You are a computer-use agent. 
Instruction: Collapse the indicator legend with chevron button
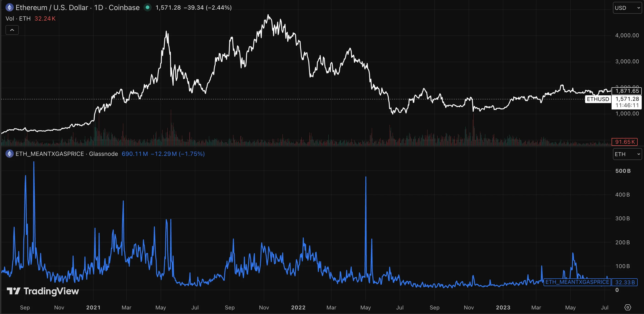[x=12, y=30]
